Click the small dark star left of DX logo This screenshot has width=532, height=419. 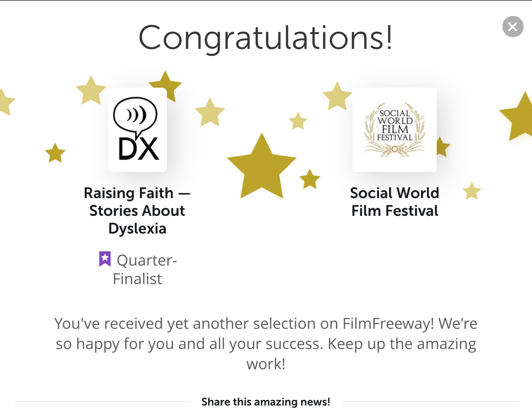pyautogui.click(x=55, y=153)
